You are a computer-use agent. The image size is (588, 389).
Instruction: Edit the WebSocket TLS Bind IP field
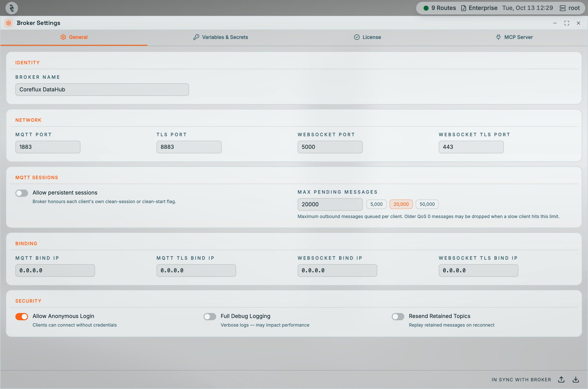[478, 270]
